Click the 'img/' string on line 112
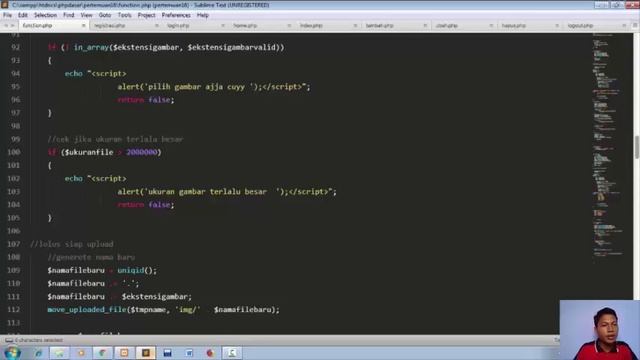 [x=188, y=310]
